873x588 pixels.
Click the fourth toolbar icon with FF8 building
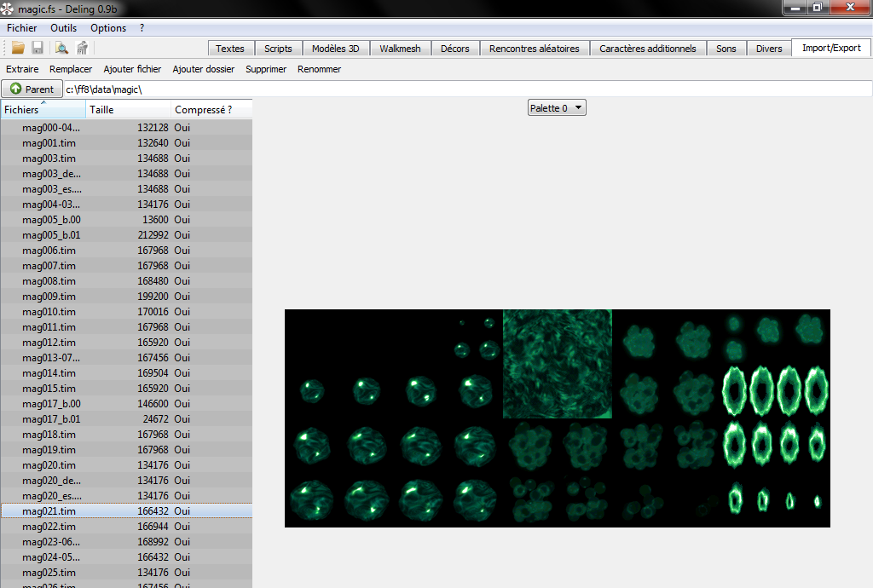83,48
